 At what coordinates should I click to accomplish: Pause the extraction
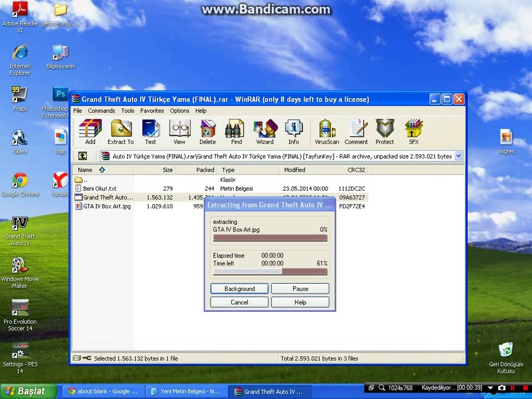pyautogui.click(x=300, y=289)
